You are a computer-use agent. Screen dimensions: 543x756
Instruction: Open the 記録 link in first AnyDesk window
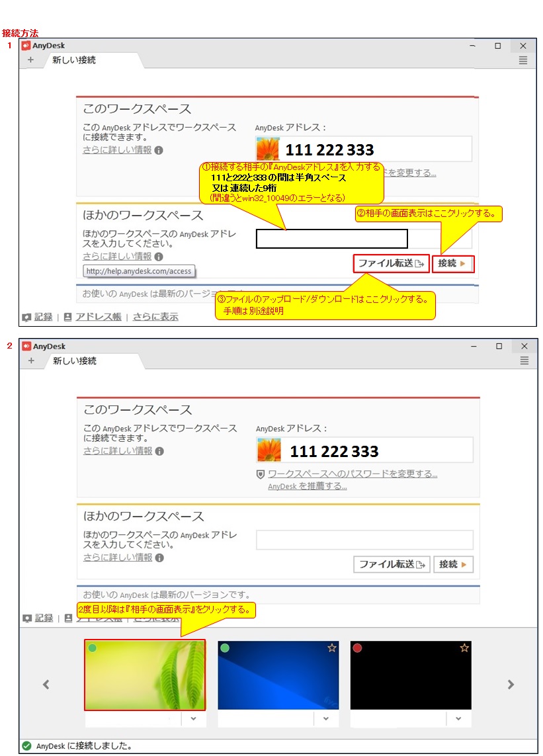pos(44,317)
